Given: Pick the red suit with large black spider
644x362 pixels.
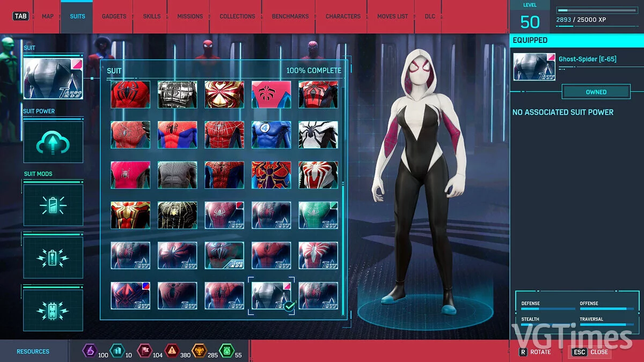Looking at the screenshot, I should (130, 94).
